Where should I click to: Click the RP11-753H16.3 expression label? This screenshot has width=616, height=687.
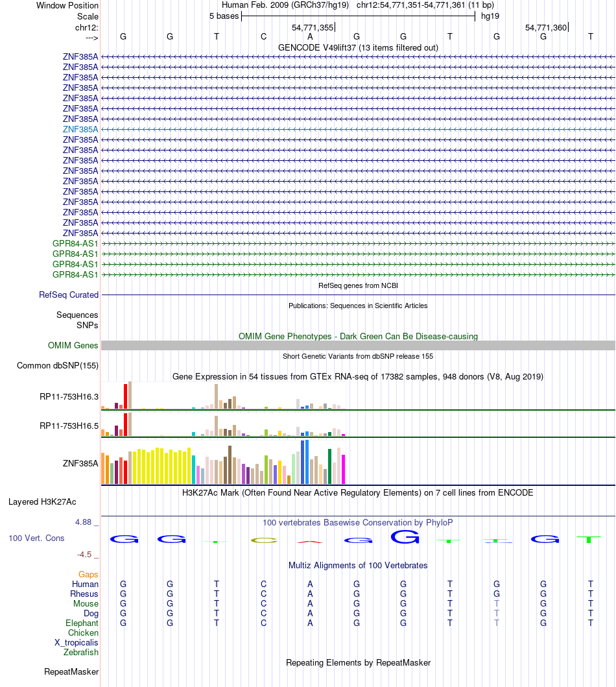69,397
